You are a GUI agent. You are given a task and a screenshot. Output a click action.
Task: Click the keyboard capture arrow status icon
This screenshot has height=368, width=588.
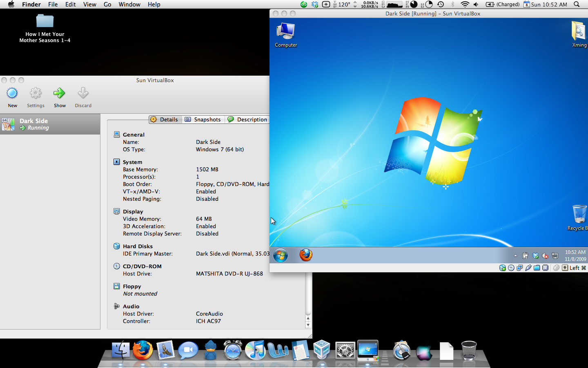point(565,268)
